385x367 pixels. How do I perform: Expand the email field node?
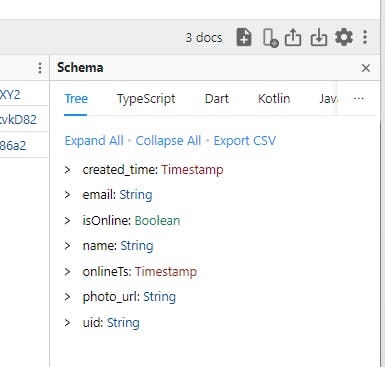coord(67,195)
